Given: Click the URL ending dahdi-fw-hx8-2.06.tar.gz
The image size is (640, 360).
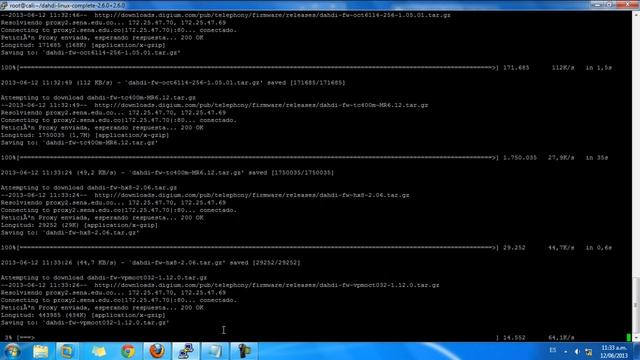Looking at the screenshot, I should (251, 195).
